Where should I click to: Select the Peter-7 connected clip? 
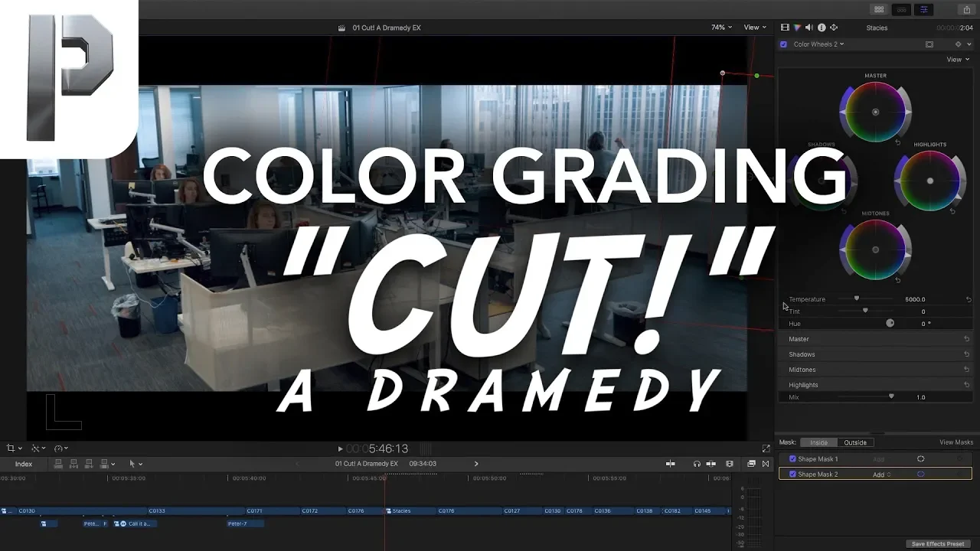pyautogui.click(x=245, y=523)
